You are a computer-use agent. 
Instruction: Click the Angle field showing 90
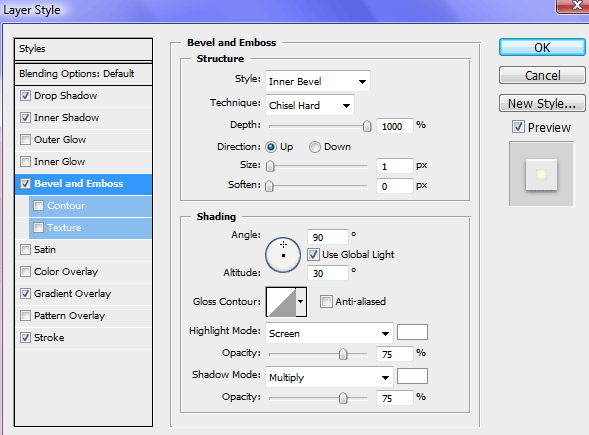[x=328, y=237]
